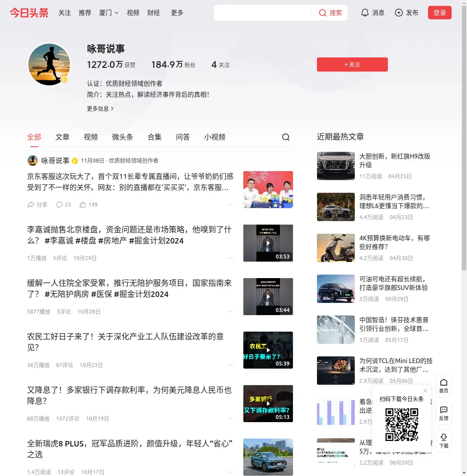Select the 全部 tab
The width and height of the screenshot is (467, 476).
pyautogui.click(x=34, y=137)
